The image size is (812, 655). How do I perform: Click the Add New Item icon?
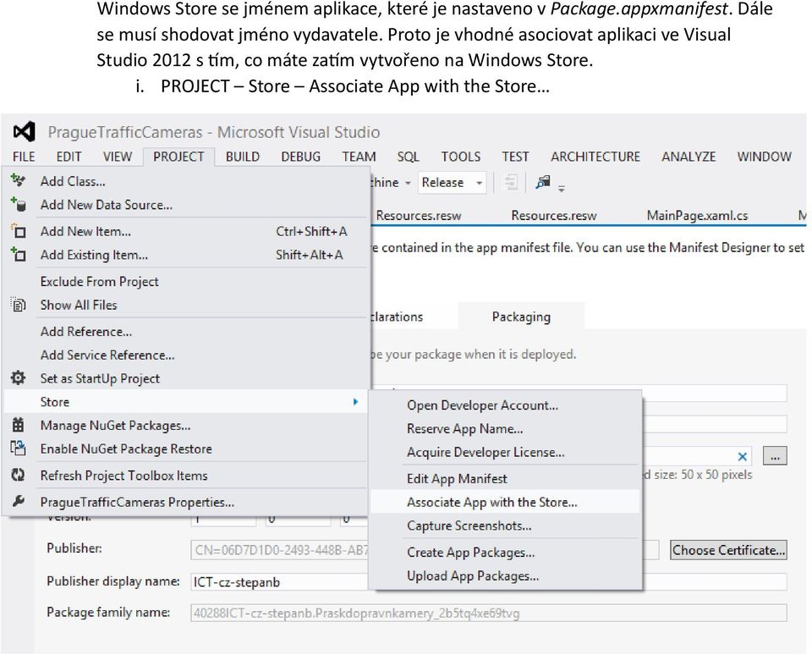tap(18, 230)
